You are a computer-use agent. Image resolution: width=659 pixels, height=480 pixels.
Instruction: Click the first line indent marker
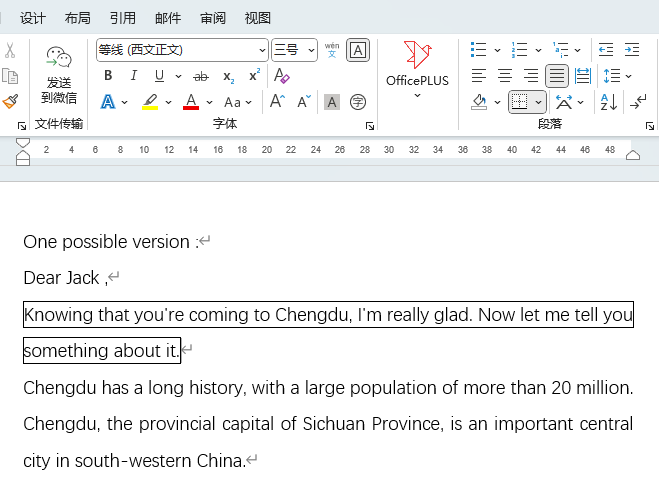tap(23, 142)
